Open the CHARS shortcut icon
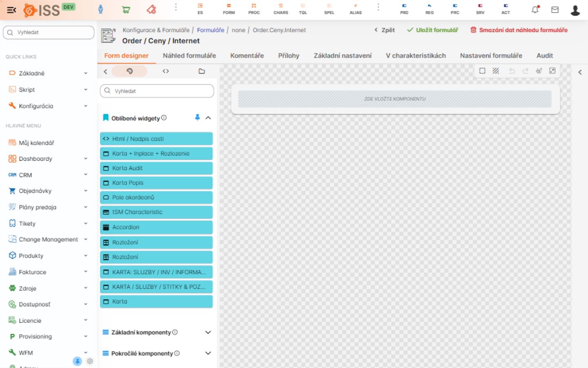The height and width of the screenshot is (368, 588). [x=281, y=9]
